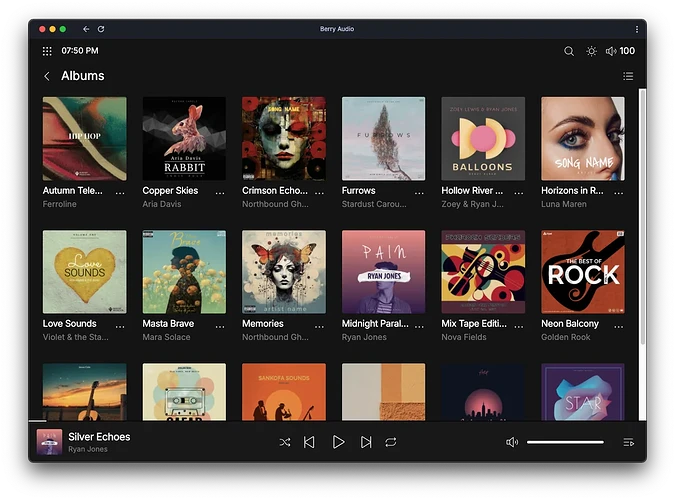
Task: Open the Horizons in R... album cover
Action: coord(583,139)
